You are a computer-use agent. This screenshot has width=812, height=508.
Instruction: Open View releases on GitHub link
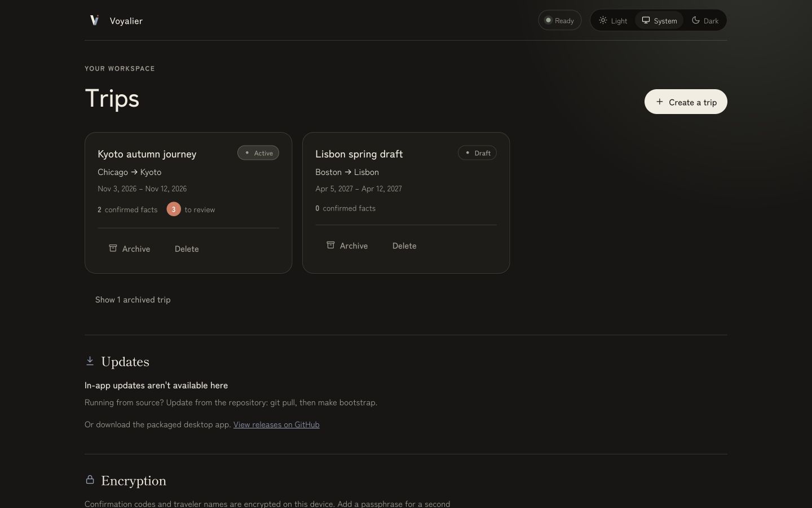tap(276, 424)
